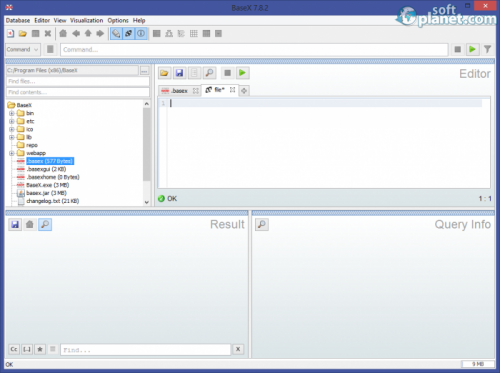
Task: Create a new database from toolbar
Action: coord(10,33)
